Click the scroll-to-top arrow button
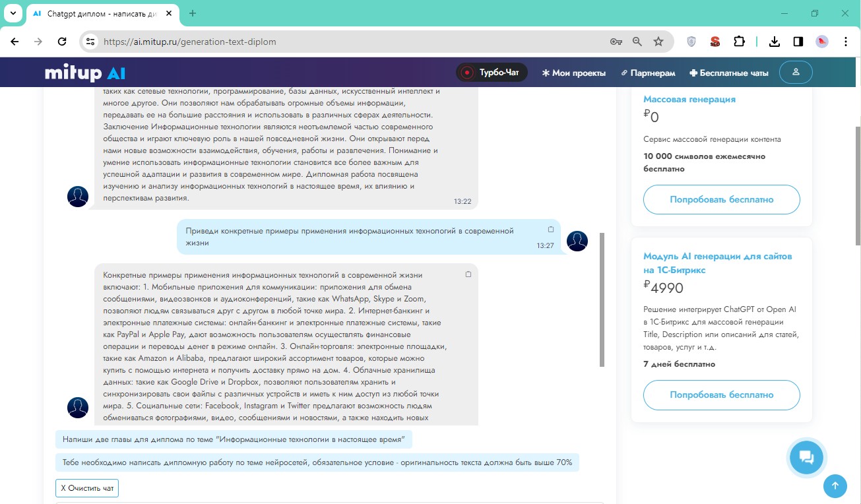861x504 pixels. (x=835, y=486)
